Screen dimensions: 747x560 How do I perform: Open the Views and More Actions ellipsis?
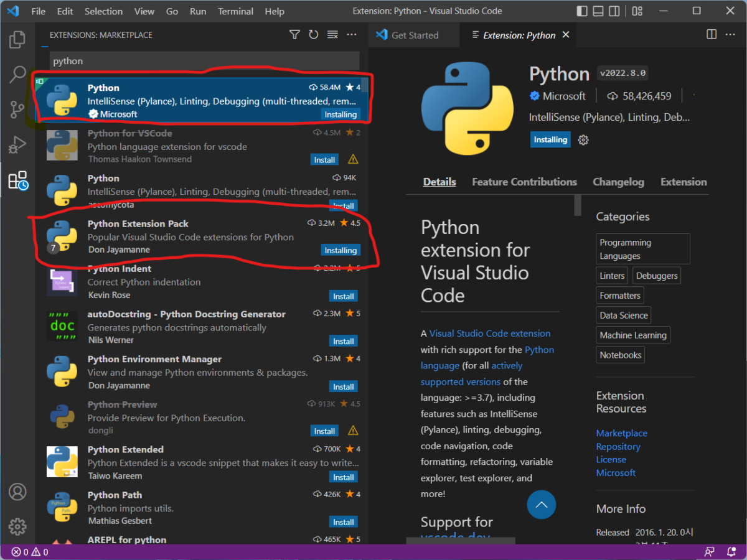coord(352,35)
